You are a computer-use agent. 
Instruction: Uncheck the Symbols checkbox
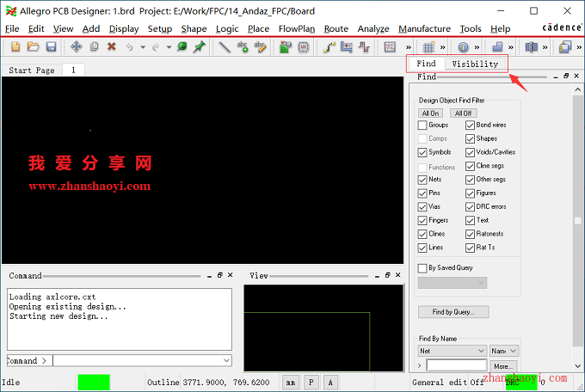click(x=422, y=152)
